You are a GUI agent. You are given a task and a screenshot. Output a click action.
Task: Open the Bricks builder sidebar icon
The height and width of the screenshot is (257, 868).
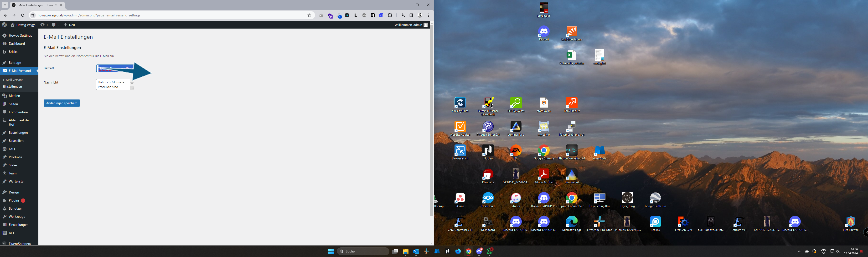click(x=5, y=52)
